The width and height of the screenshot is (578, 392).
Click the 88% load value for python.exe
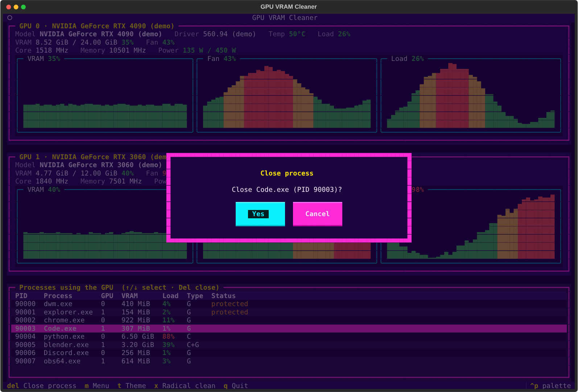tap(168, 337)
